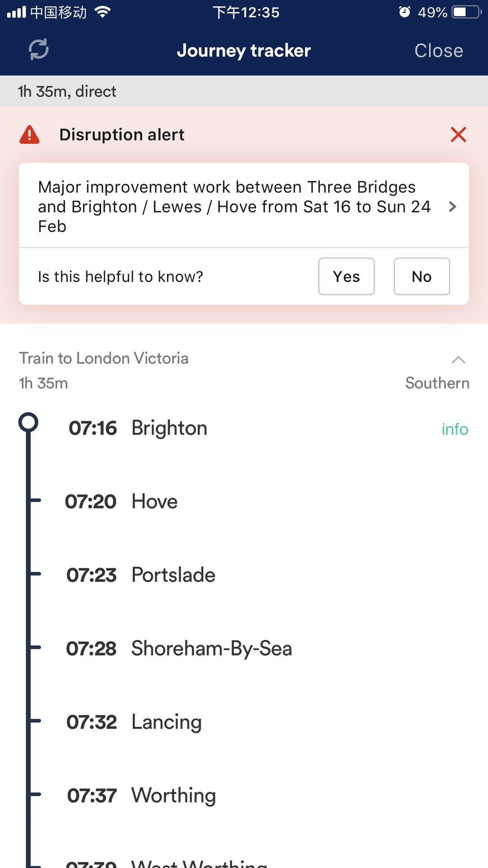This screenshot has height=868, width=488.
Task: Dismiss the disruption alert with red X
Action: pos(458,135)
